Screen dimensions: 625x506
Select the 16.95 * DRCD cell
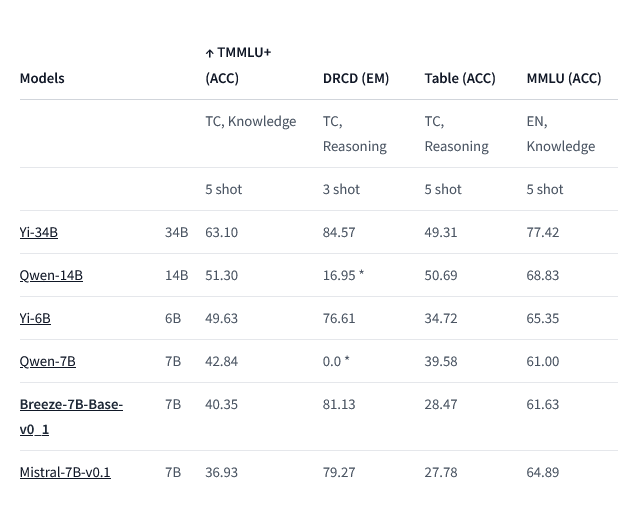[342, 275]
